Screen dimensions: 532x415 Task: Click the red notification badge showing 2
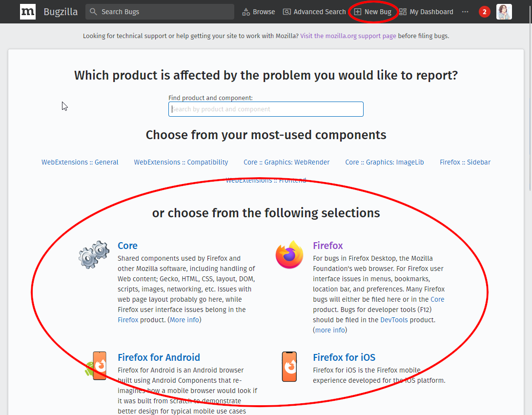pyautogui.click(x=484, y=11)
